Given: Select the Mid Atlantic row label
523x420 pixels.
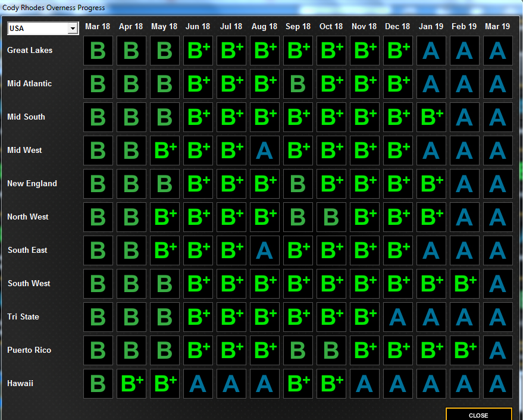Looking at the screenshot, I should [x=29, y=83].
